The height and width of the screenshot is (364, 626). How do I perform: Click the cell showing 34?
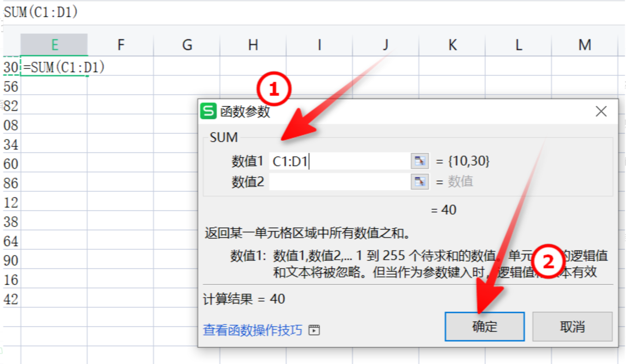[x=11, y=144]
